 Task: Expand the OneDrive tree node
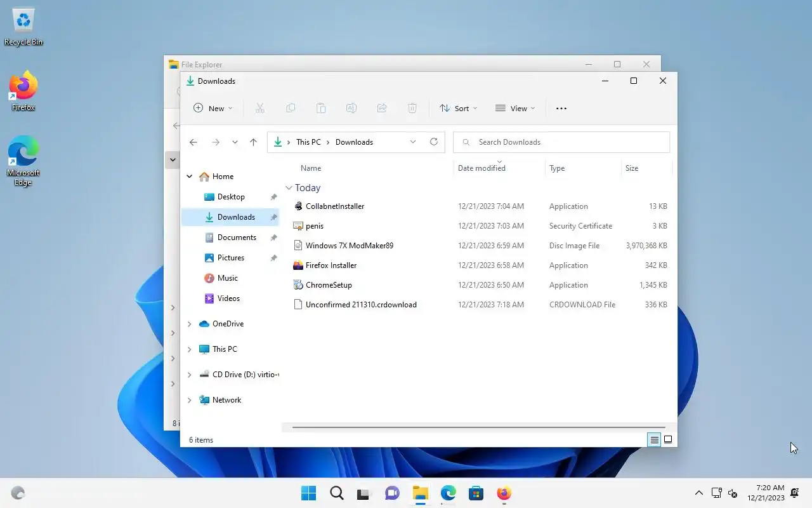tap(189, 324)
